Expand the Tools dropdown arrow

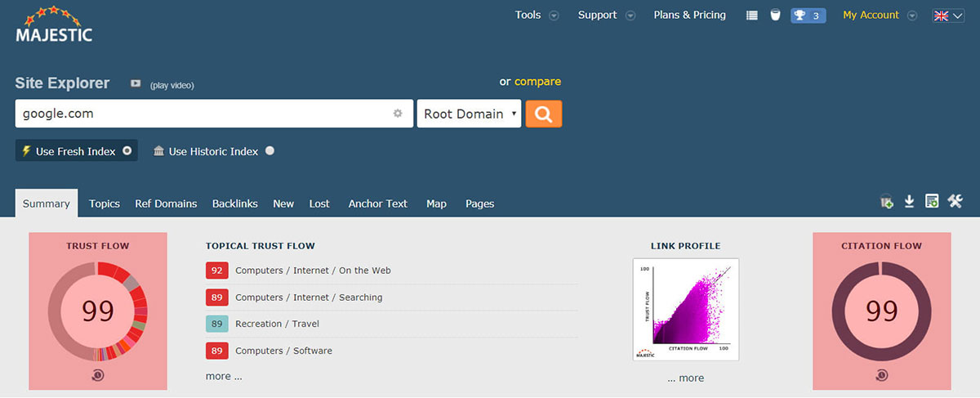point(554,16)
